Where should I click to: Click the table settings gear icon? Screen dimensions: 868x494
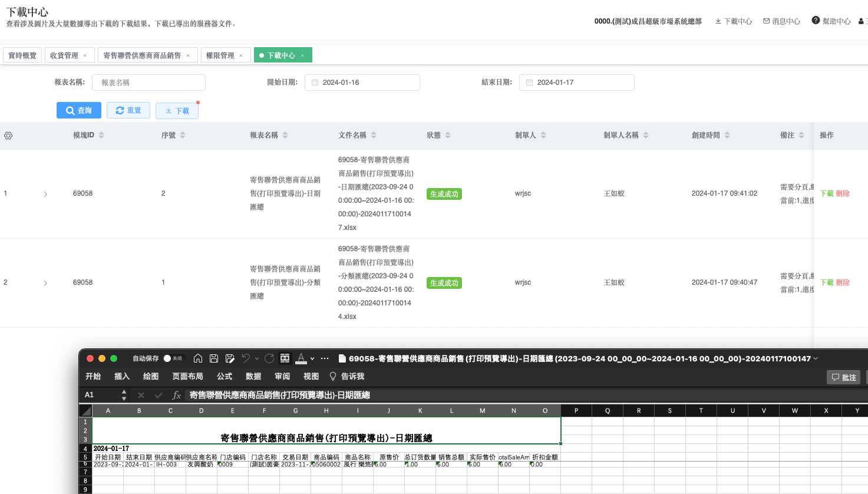click(x=8, y=136)
